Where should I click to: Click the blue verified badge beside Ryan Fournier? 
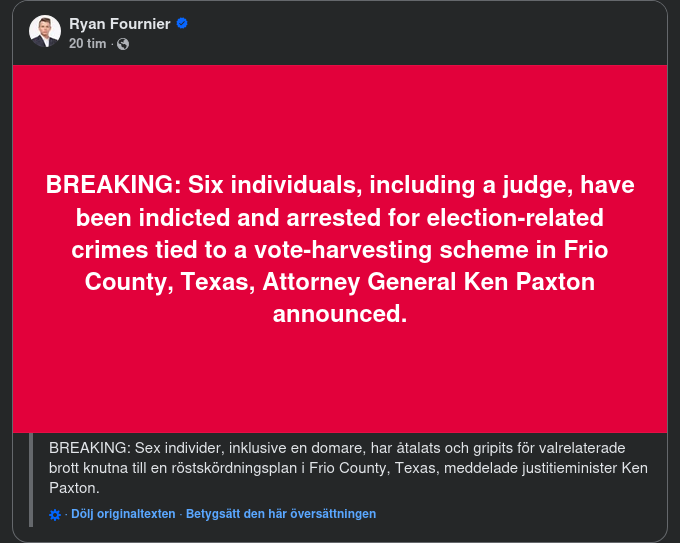(182, 23)
